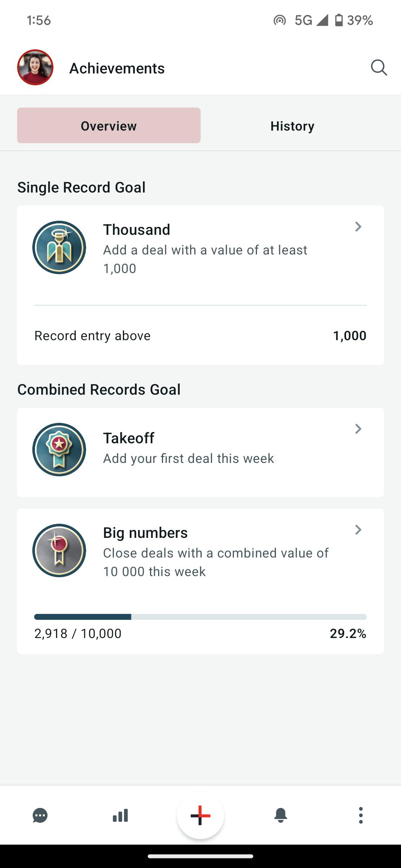The width and height of the screenshot is (401, 868).
Task: Tap the Big numbers medal badge icon
Action: point(59,550)
